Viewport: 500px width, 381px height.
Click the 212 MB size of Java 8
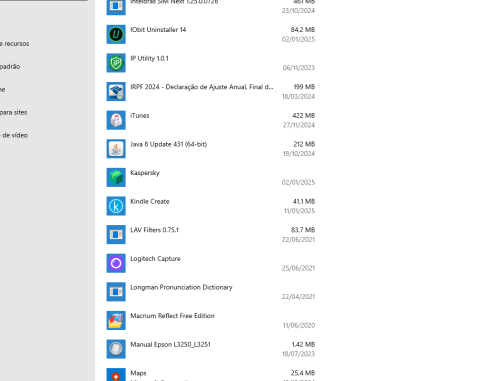(x=304, y=144)
